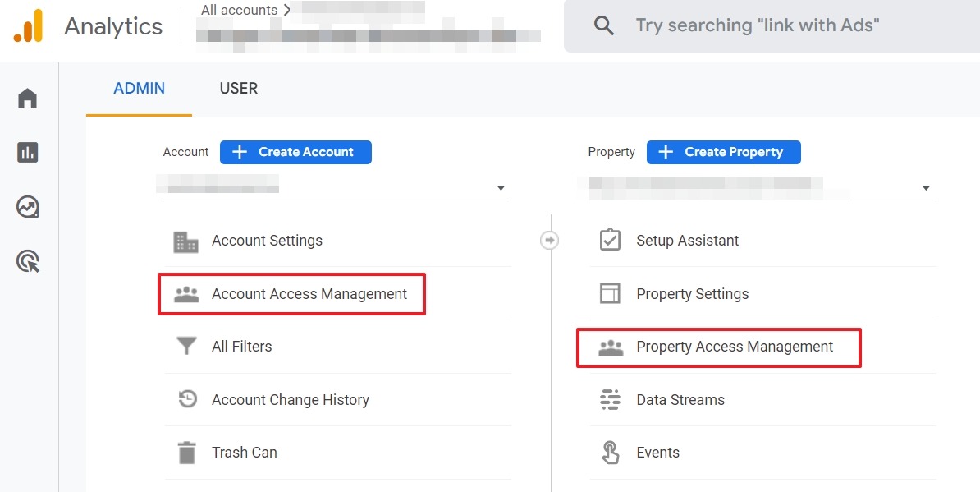The height and width of the screenshot is (492, 980).
Task: Open Explore from the left sidebar
Action: tap(27, 207)
